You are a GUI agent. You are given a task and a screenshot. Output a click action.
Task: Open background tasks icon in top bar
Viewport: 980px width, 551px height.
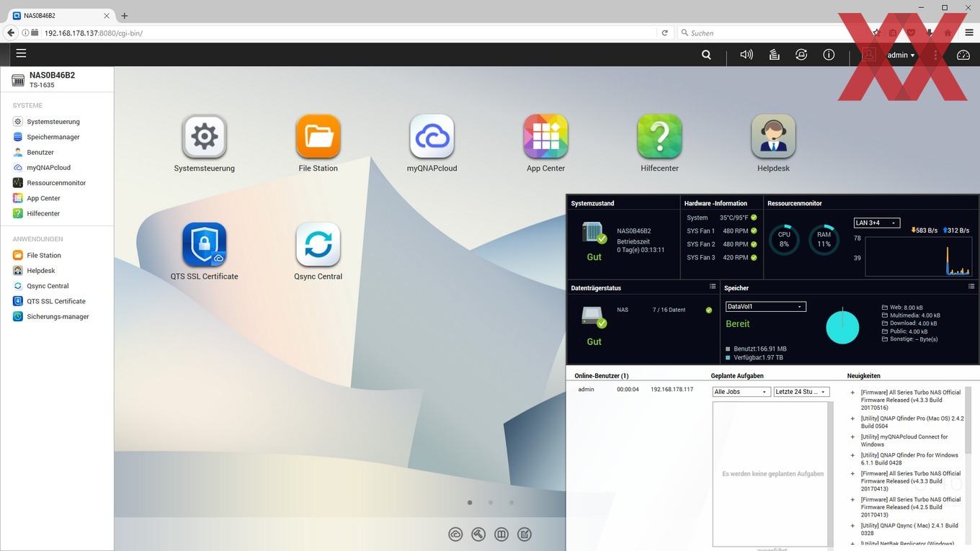tap(774, 55)
